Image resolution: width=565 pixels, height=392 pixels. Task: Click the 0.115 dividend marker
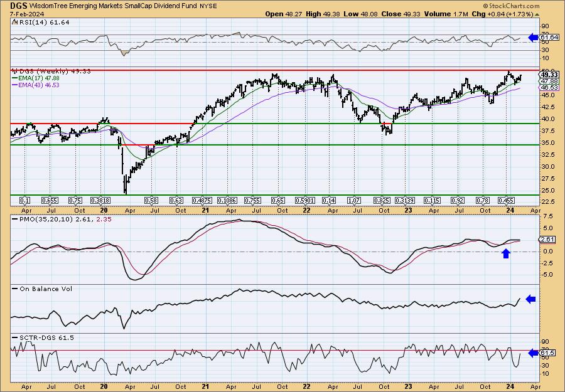tap(432, 201)
